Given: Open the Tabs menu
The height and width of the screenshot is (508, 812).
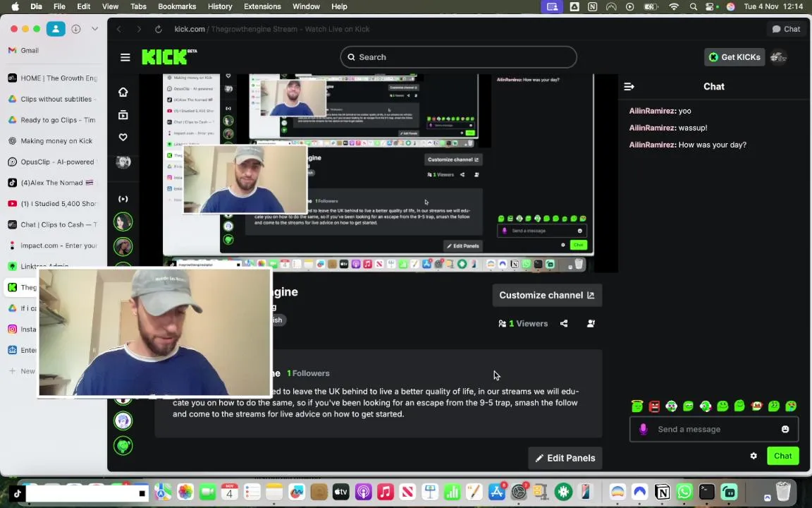Looking at the screenshot, I should point(138,7).
